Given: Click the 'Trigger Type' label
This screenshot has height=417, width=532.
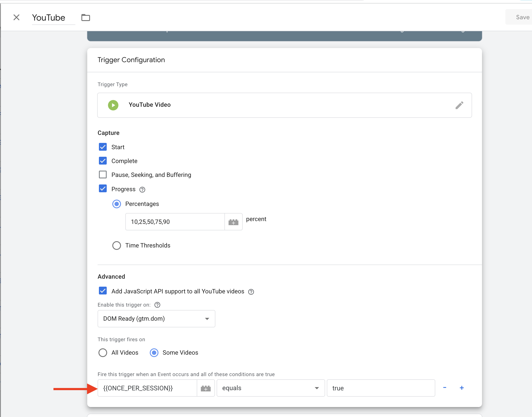Looking at the screenshot, I should 113,84.
